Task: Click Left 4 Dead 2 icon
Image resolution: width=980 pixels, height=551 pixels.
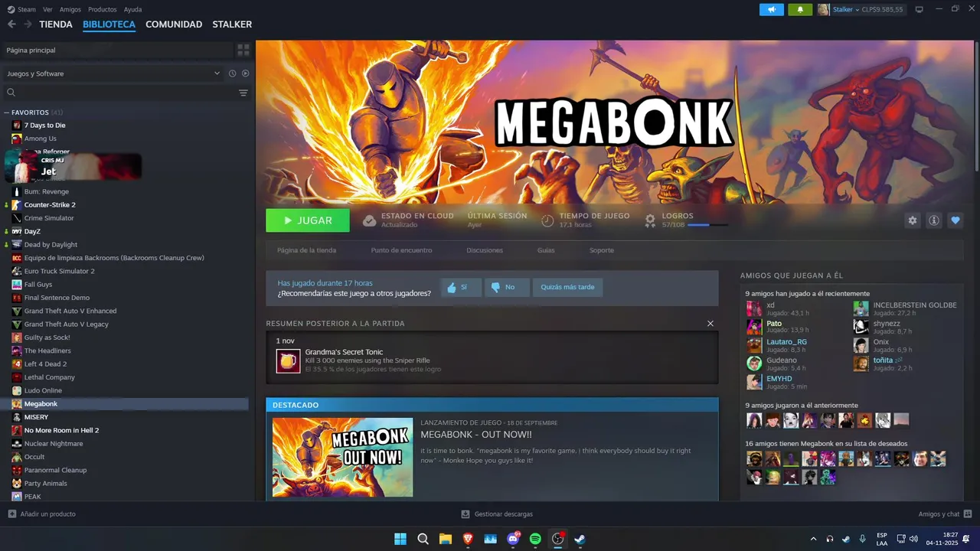Action: coord(17,364)
